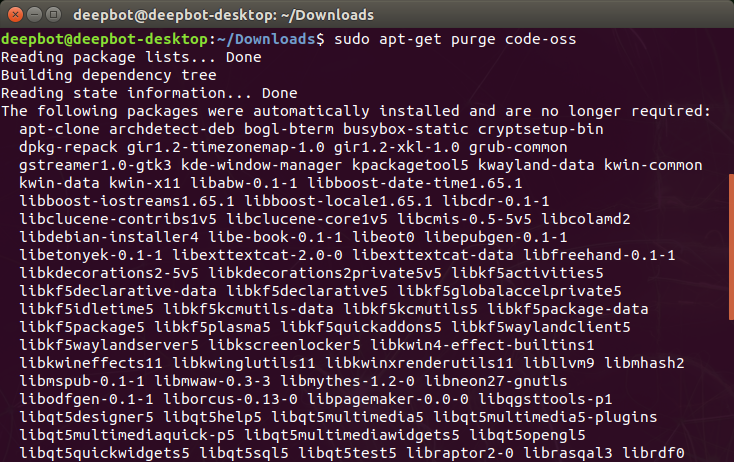Click the package name grub-common
Image resolution: width=734 pixels, height=462 pixels.
click(518, 147)
